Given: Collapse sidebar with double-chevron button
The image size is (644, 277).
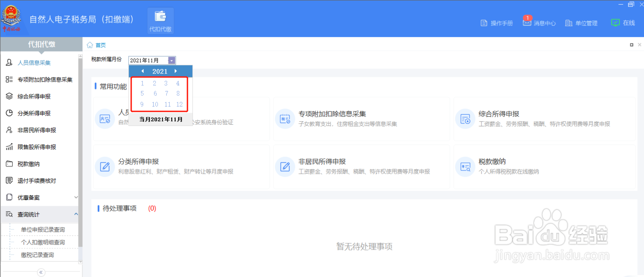Looking at the screenshot, I should pyautogui.click(x=41, y=272).
